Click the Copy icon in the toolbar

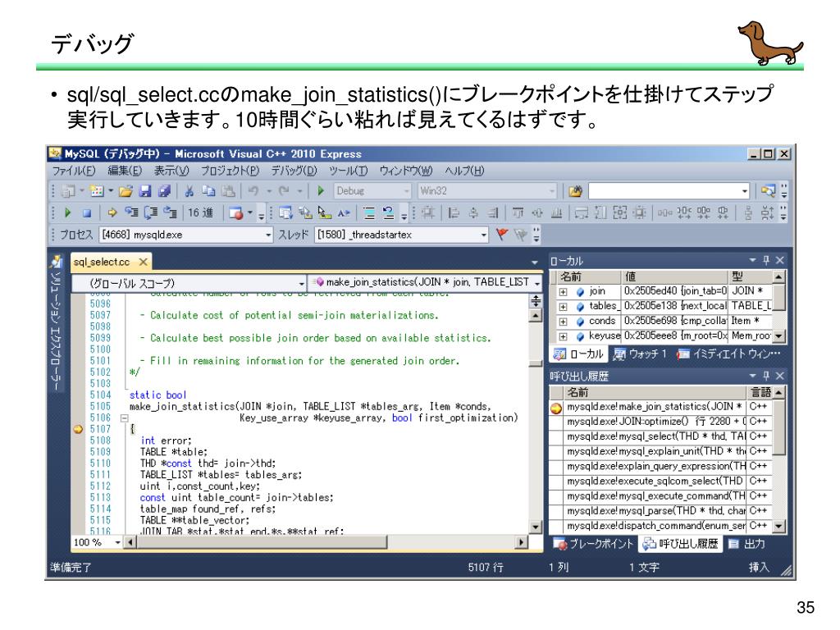tap(208, 190)
